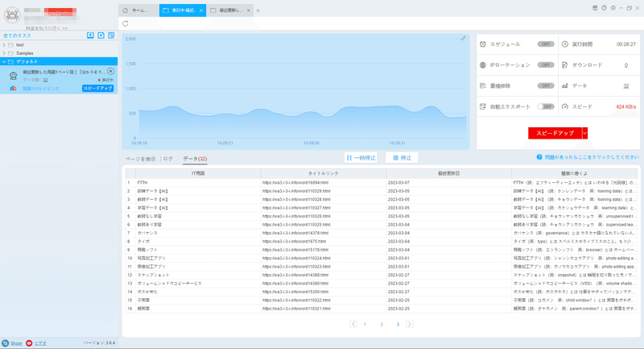The image size is (644, 349).
Task: Switch to the ホーム tab
Action: coord(138,10)
